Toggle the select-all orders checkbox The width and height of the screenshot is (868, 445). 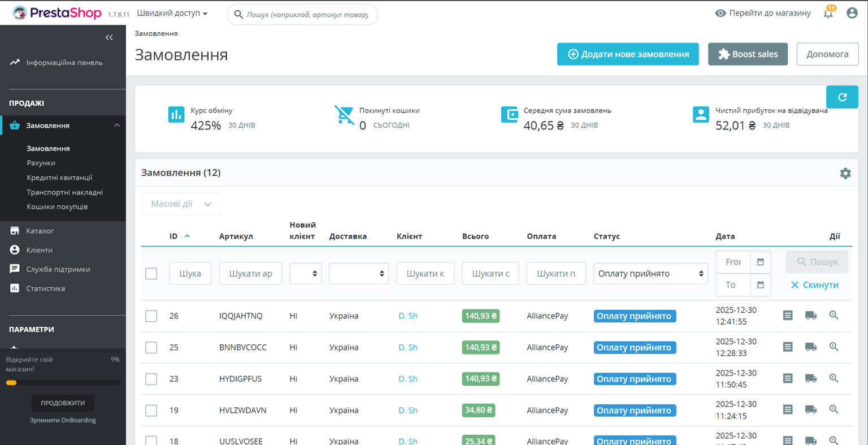coord(151,274)
